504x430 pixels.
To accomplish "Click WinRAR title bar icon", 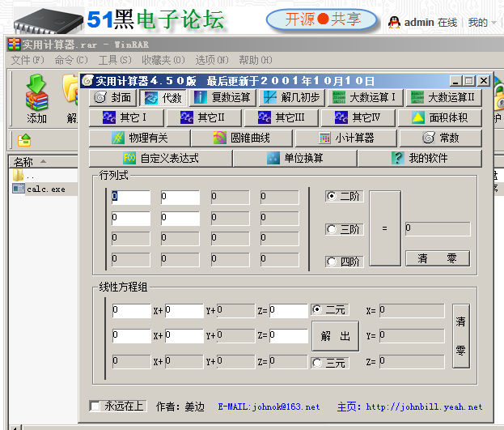I will click(x=14, y=45).
